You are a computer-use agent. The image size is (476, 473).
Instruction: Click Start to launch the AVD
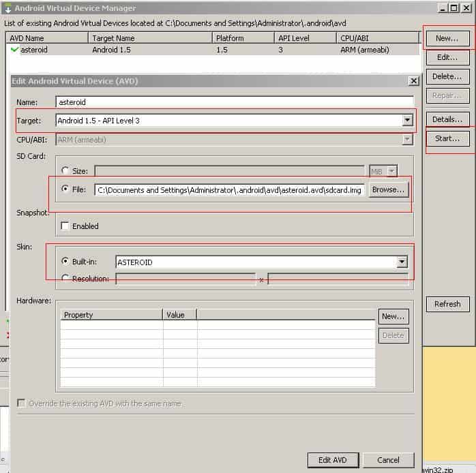pos(447,138)
